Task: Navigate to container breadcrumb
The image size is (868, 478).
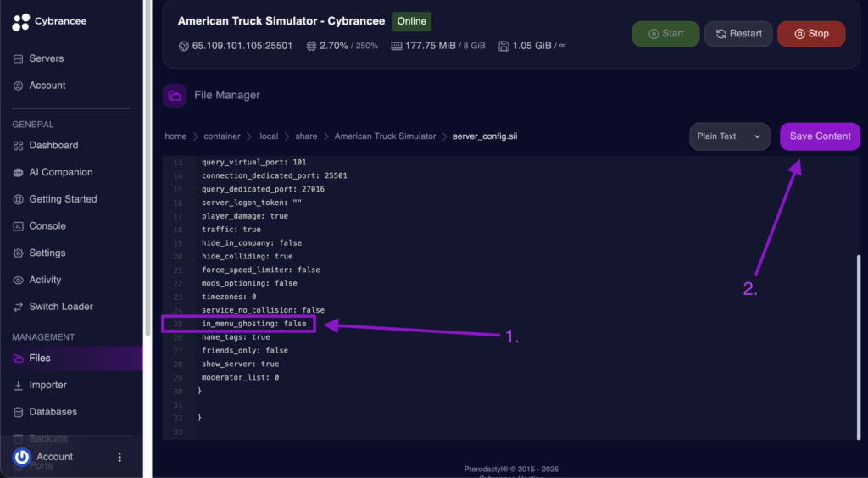Action: [x=222, y=136]
